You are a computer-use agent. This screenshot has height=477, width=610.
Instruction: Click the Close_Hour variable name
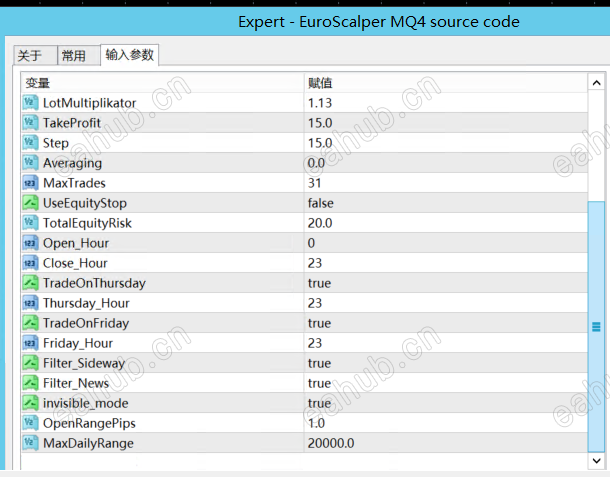pos(75,263)
